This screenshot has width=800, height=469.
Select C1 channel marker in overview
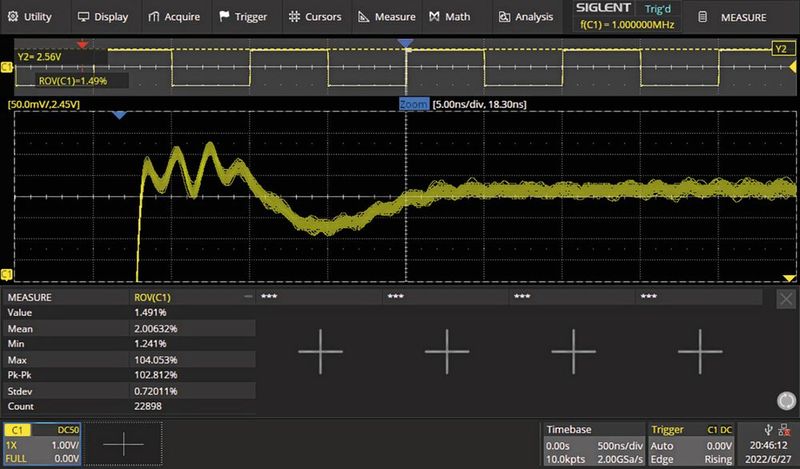coord(7,67)
